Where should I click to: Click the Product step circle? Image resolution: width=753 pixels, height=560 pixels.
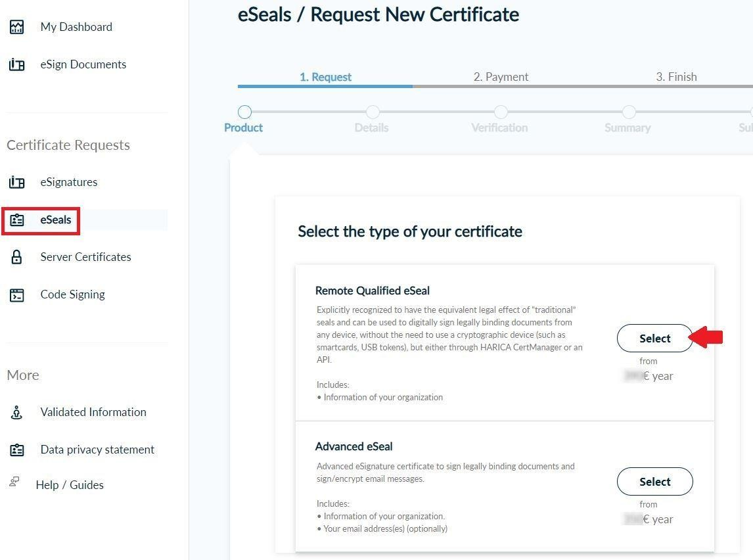pos(244,112)
